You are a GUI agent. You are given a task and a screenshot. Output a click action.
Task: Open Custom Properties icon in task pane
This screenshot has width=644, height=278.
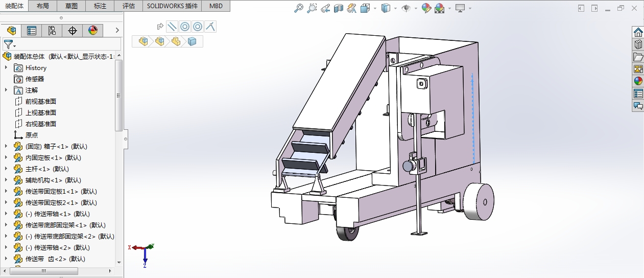[x=638, y=94]
